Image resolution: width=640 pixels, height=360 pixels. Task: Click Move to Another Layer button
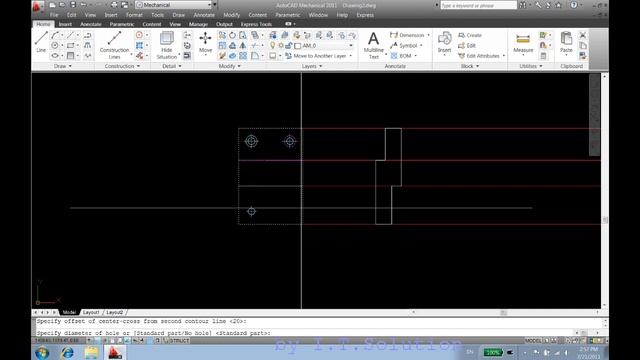pyautogui.click(x=316, y=56)
